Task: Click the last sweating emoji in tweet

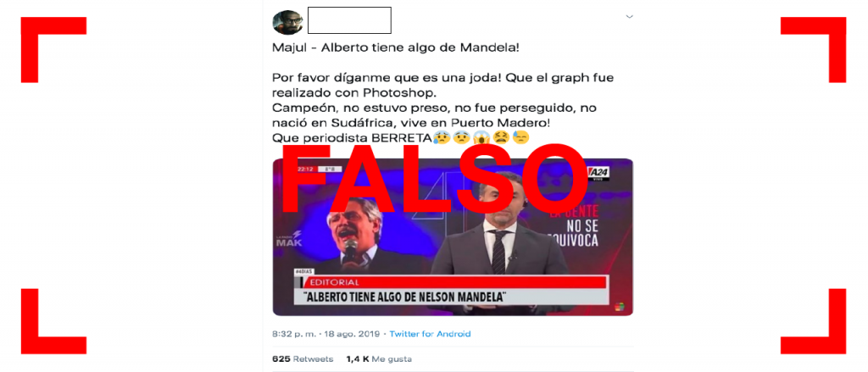Action: pos(521,136)
